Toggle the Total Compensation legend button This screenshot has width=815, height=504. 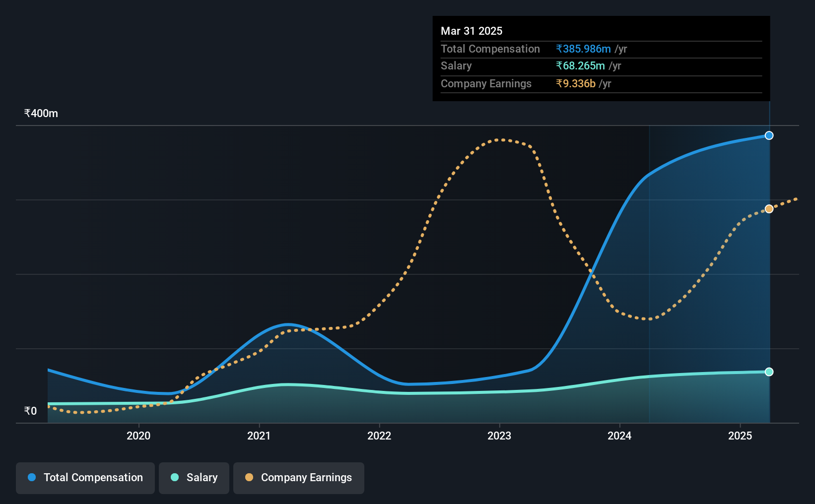[85, 478]
